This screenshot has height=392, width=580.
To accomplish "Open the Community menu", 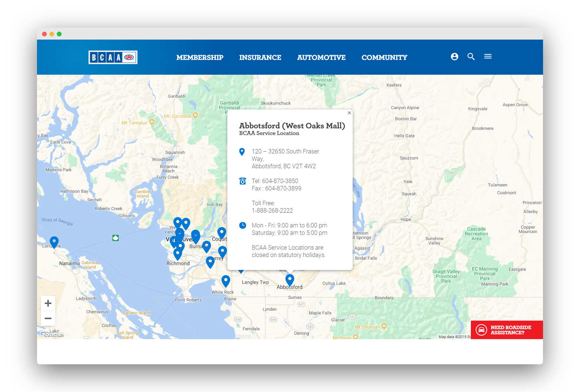I will click(384, 58).
